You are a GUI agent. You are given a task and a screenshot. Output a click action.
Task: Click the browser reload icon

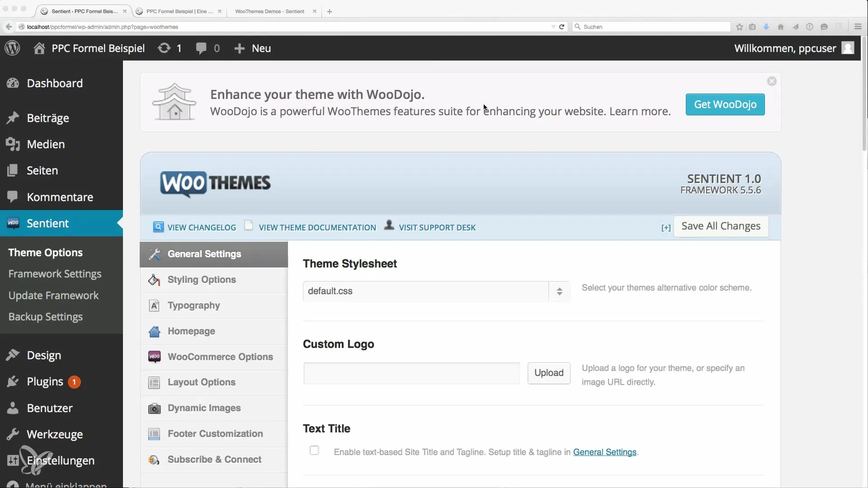[x=561, y=27]
